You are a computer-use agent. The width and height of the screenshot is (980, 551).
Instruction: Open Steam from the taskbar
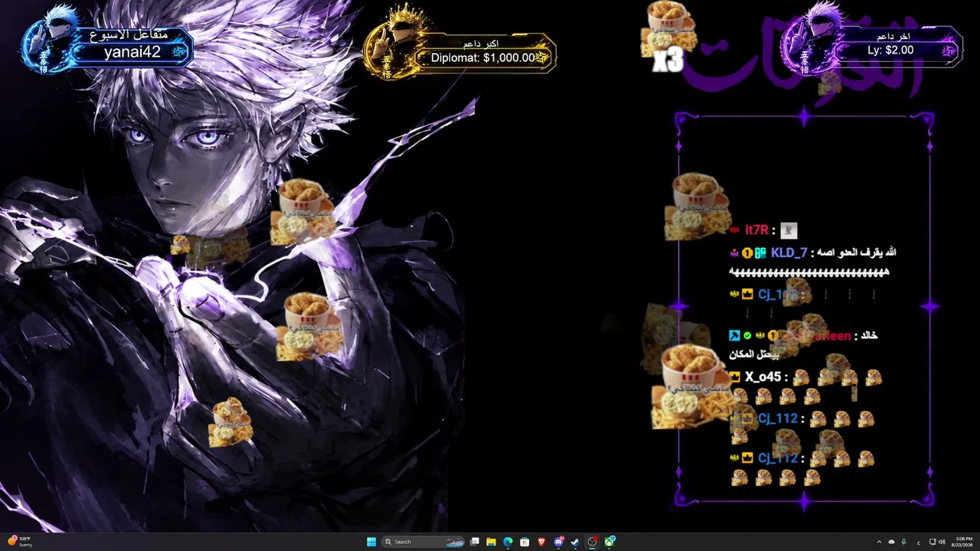click(575, 542)
